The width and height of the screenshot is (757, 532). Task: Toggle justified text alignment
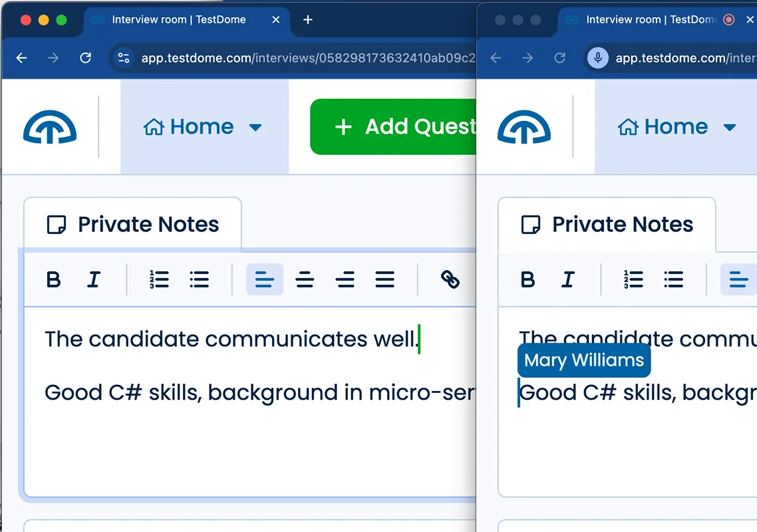384,279
